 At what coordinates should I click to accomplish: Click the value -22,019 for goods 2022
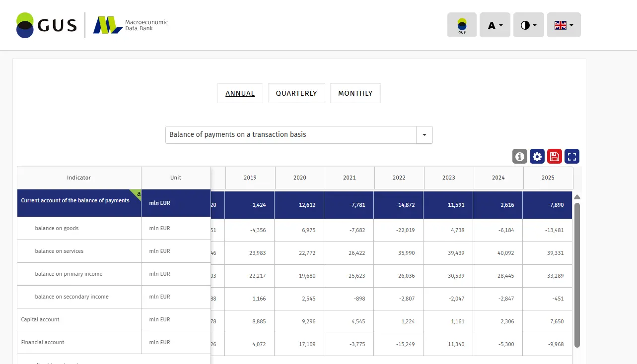(406, 230)
